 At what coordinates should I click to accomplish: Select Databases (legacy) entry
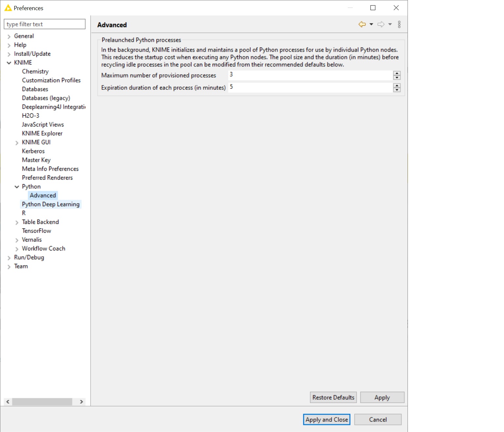tap(46, 98)
